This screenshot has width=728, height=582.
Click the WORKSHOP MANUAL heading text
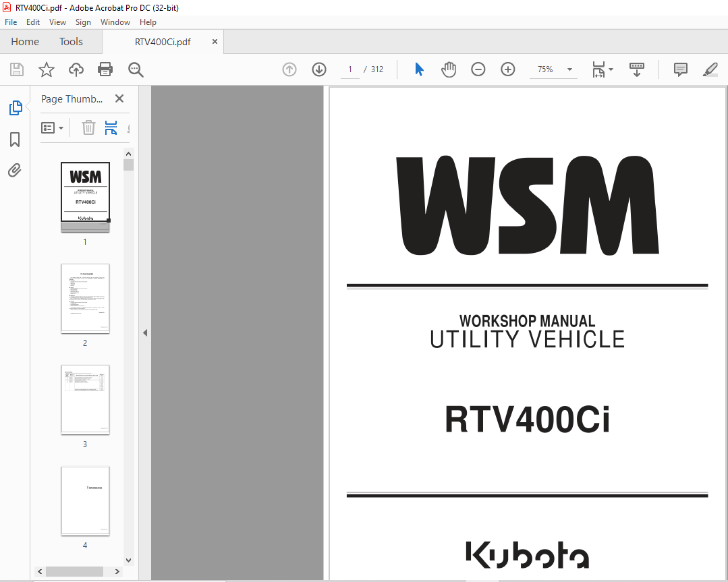point(527,321)
